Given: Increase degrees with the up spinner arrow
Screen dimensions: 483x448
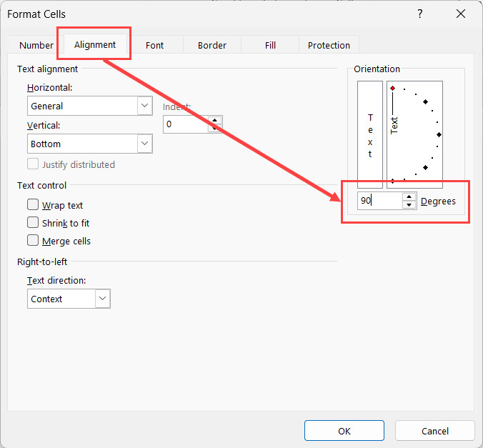Looking at the screenshot, I should 409,196.
